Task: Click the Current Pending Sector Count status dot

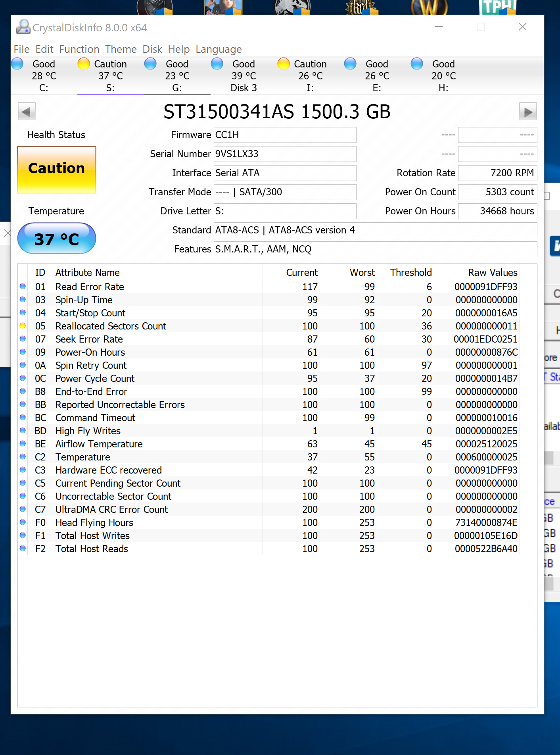Action: [x=23, y=483]
